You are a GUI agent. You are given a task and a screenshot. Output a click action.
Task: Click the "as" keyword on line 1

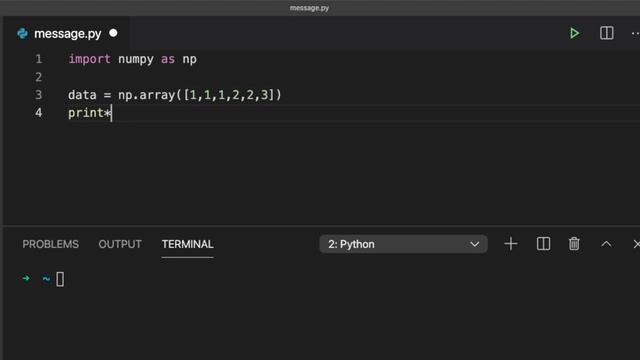(168, 60)
